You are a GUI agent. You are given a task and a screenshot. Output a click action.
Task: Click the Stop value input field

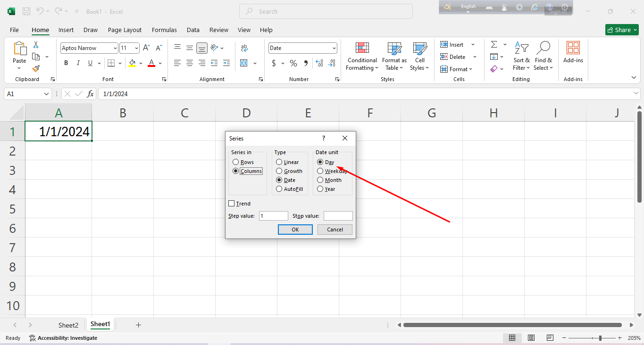338,216
